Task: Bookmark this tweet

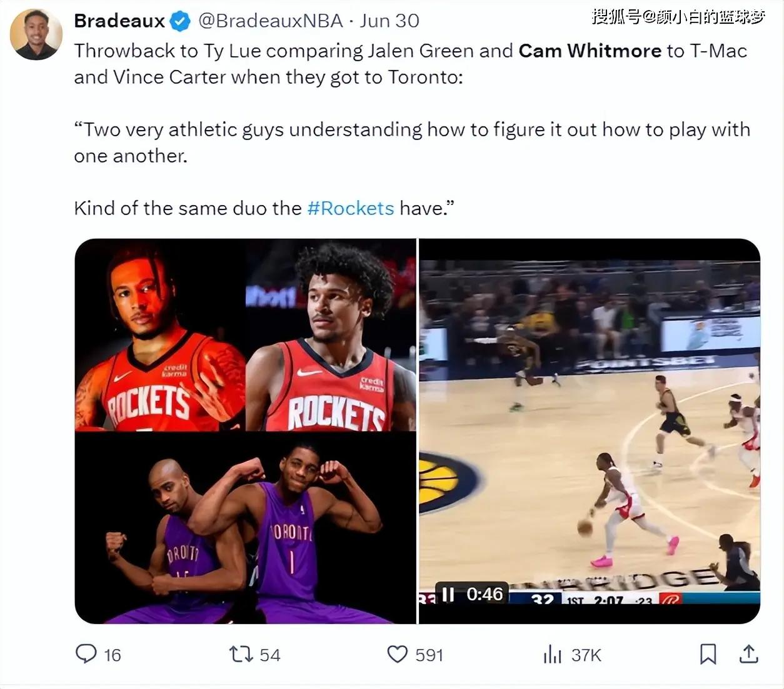Action: pos(708,655)
